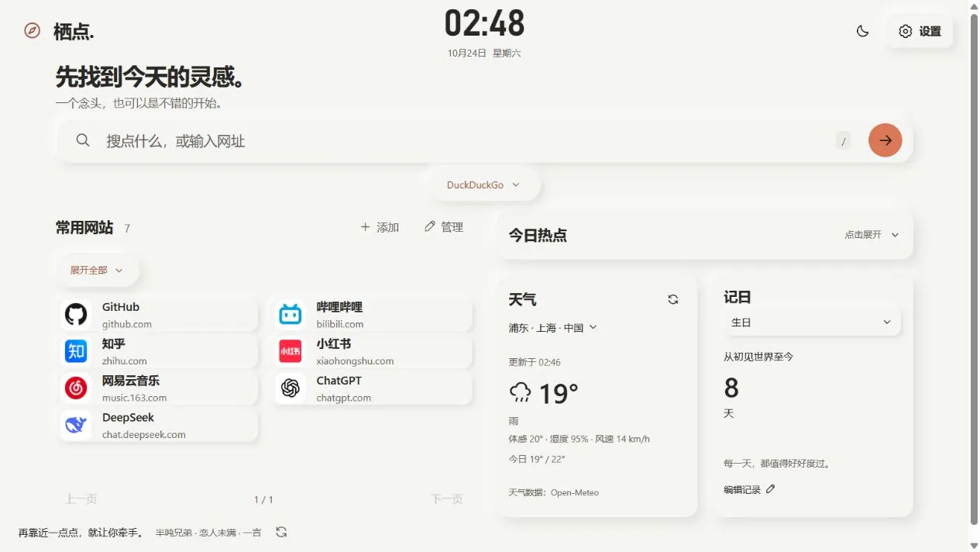Submit search with orange arrow button
Image resolution: width=980 pixels, height=552 pixels.
pyautogui.click(x=885, y=140)
